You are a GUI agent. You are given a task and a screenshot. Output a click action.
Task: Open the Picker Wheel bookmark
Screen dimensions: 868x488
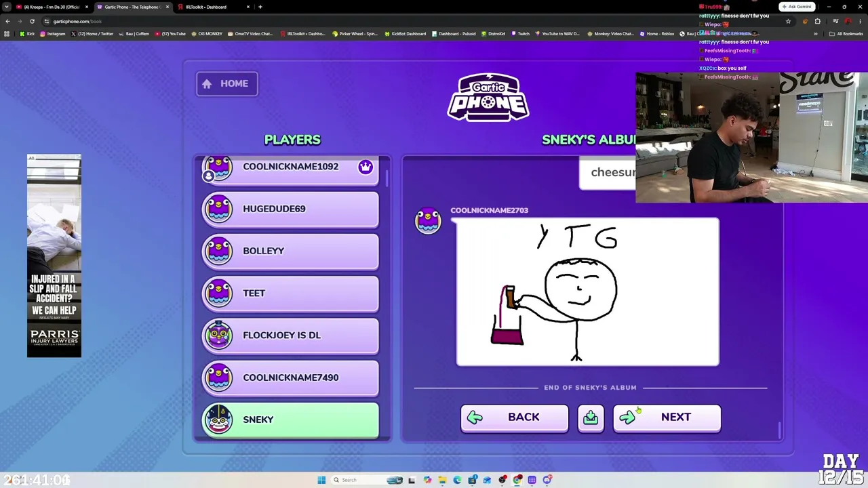tap(355, 34)
